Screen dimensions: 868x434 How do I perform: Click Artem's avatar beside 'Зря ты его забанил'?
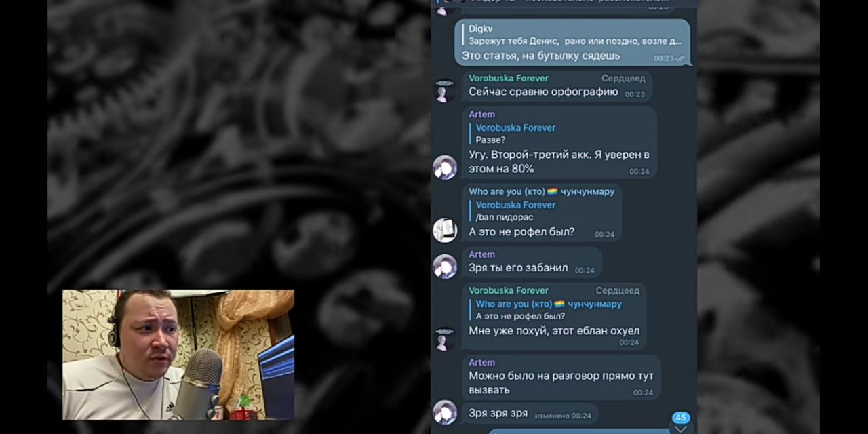click(x=445, y=267)
